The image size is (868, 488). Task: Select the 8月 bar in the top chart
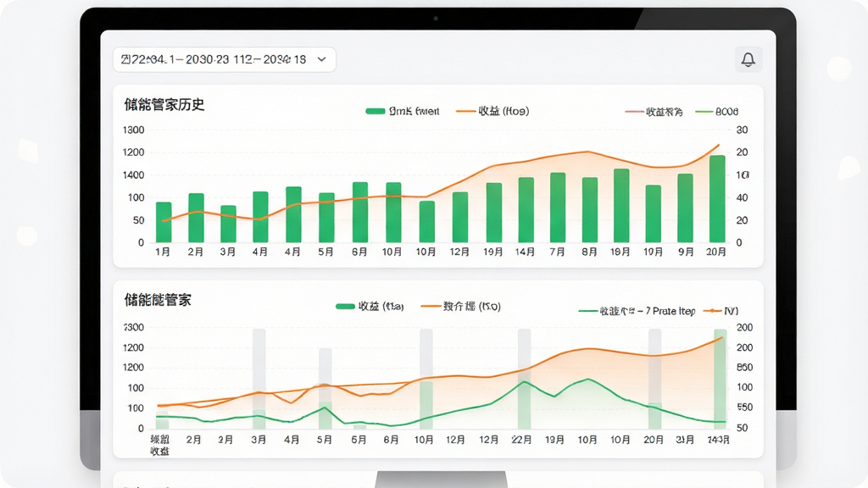[x=590, y=210]
